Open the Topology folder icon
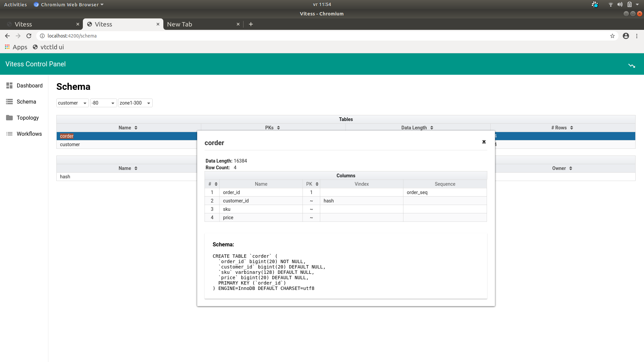Image resolution: width=644 pixels, height=362 pixels. 9,118
